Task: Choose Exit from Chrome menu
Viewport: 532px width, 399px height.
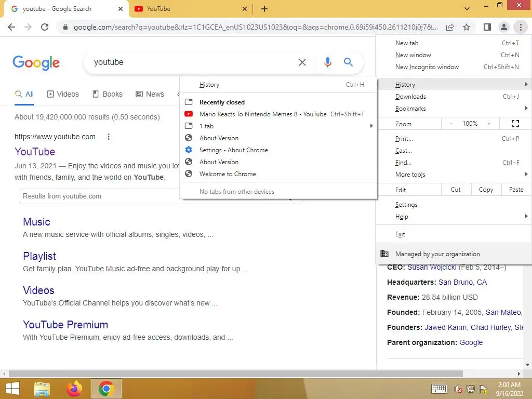Action: coord(454,234)
